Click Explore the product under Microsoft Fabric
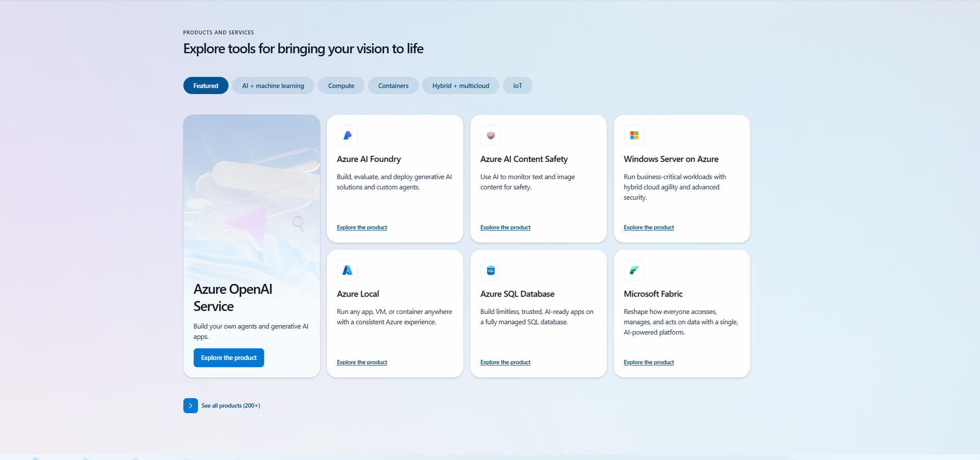This screenshot has height=460, width=980. (x=649, y=362)
